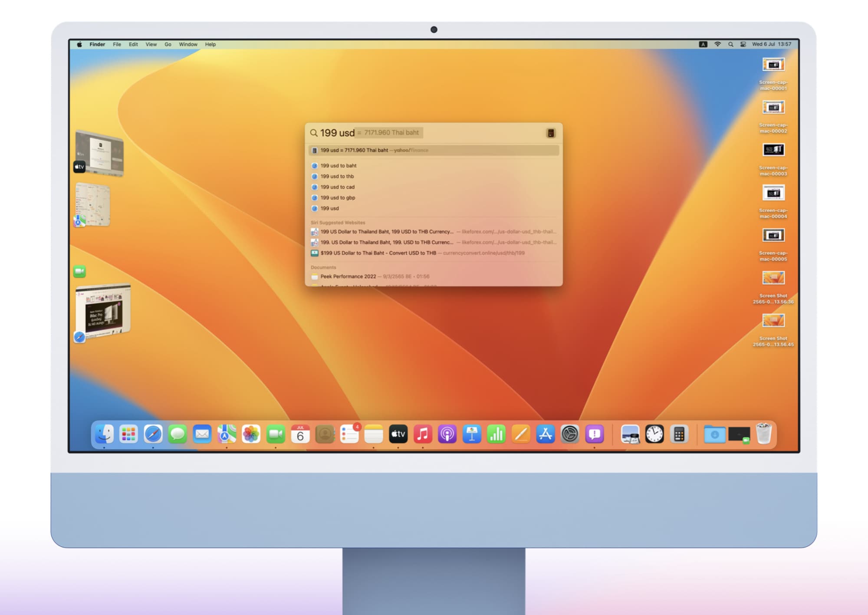The height and width of the screenshot is (615, 868).
Task: Expand the Go menu
Action: (x=168, y=44)
